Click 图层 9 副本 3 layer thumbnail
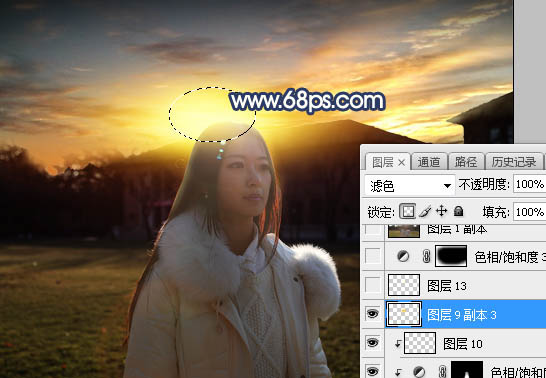 [x=404, y=314]
